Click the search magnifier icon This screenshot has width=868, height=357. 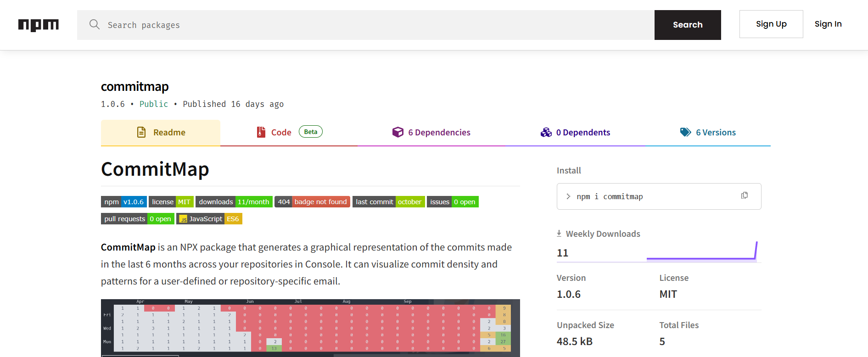coord(95,24)
